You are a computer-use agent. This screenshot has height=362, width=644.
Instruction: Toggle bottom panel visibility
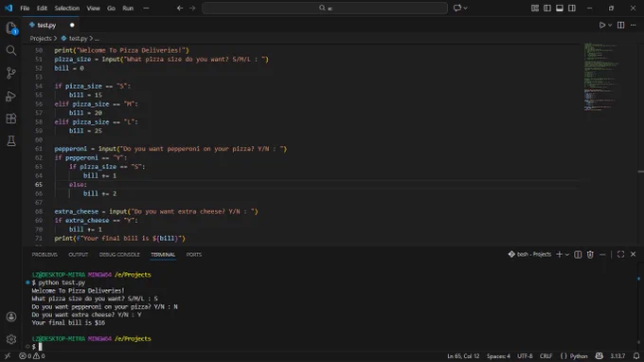(560, 8)
